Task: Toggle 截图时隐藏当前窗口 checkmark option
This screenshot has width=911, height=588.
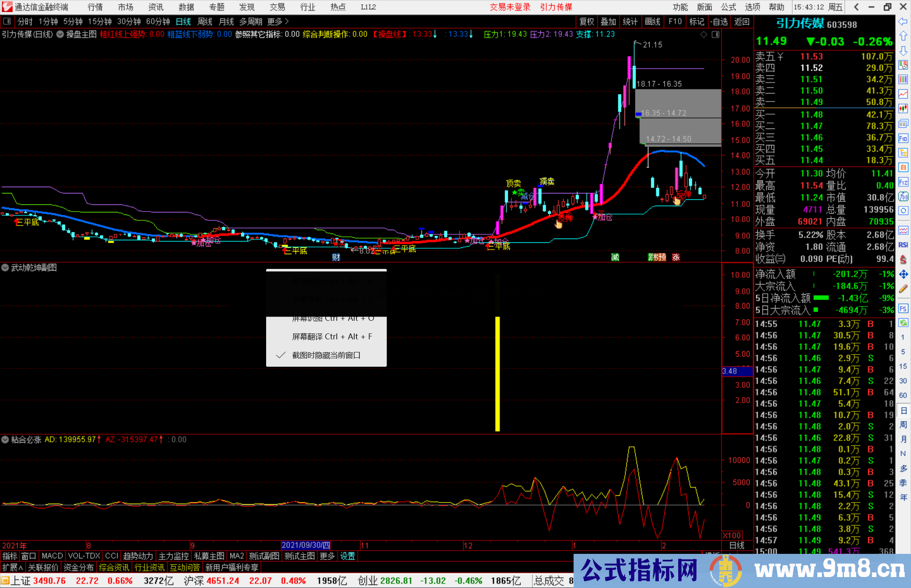Action: [x=326, y=355]
